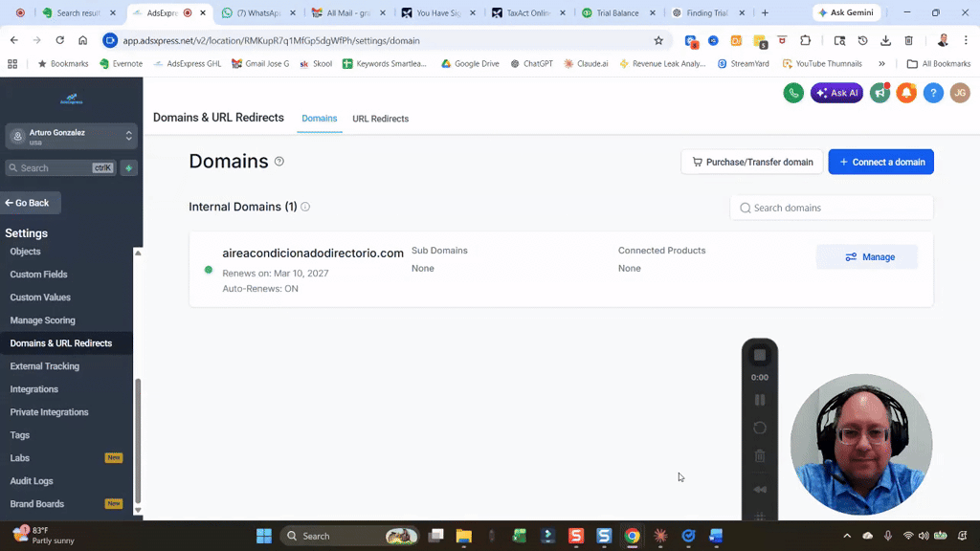Open Brand Boards settings
This screenshot has width=980, height=551.
pyautogui.click(x=37, y=504)
